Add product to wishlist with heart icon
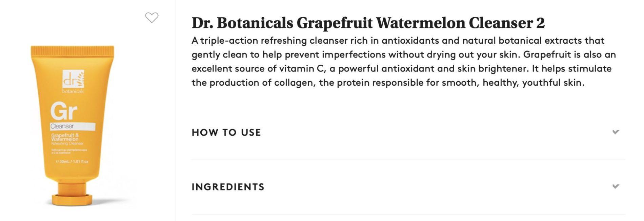Image resolution: width=644 pixels, height=221 pixels. [x=152, y=18]
